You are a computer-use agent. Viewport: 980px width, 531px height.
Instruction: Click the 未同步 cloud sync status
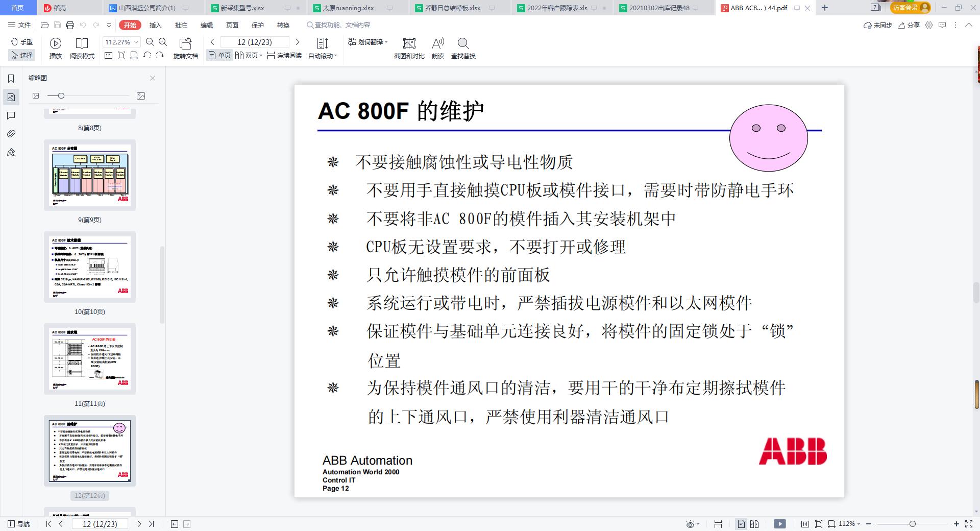[x=877, y=25]
